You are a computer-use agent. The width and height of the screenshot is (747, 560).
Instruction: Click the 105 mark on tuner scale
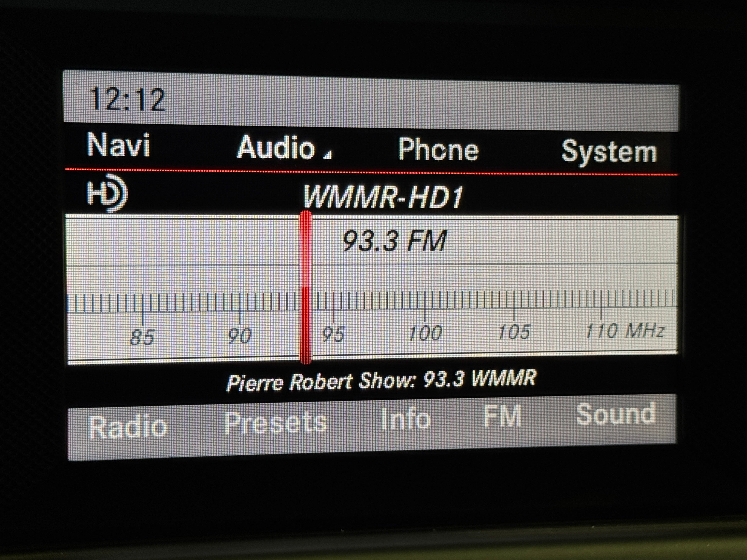coord(514,332)
